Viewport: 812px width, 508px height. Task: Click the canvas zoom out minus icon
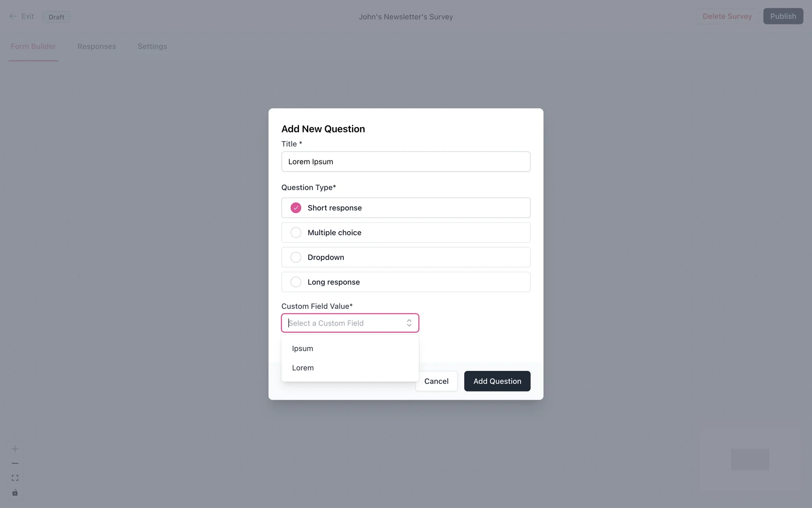15,463
